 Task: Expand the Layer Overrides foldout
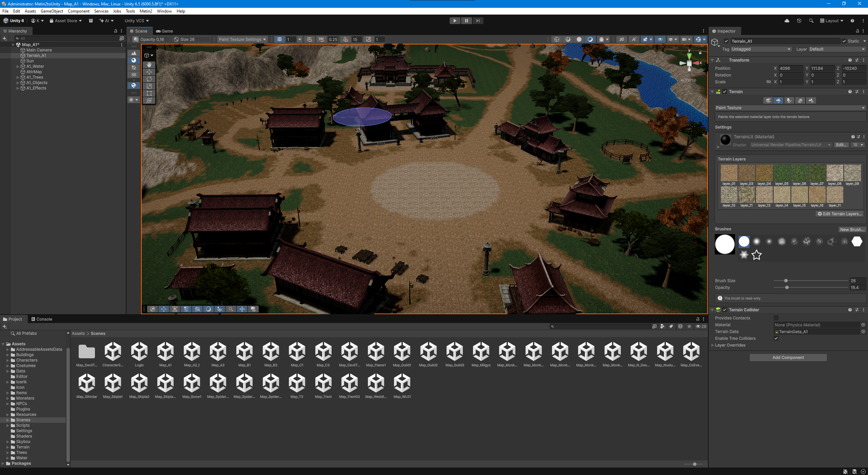point(712,345)
